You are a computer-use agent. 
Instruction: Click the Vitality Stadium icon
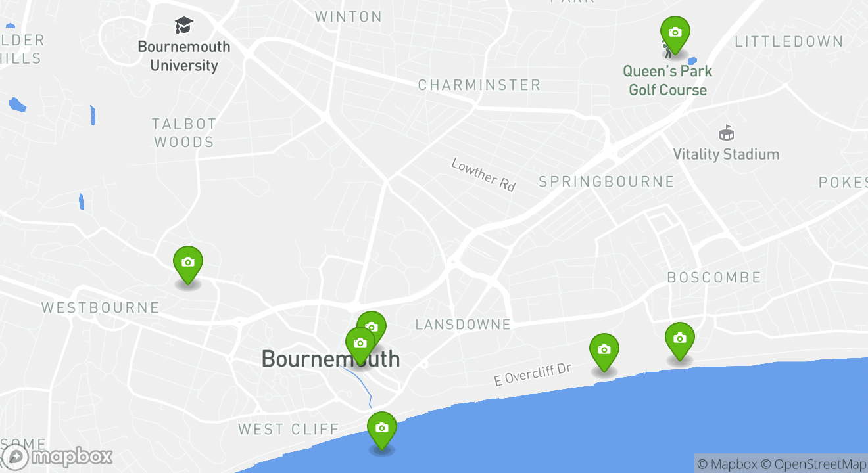[726, 133]
